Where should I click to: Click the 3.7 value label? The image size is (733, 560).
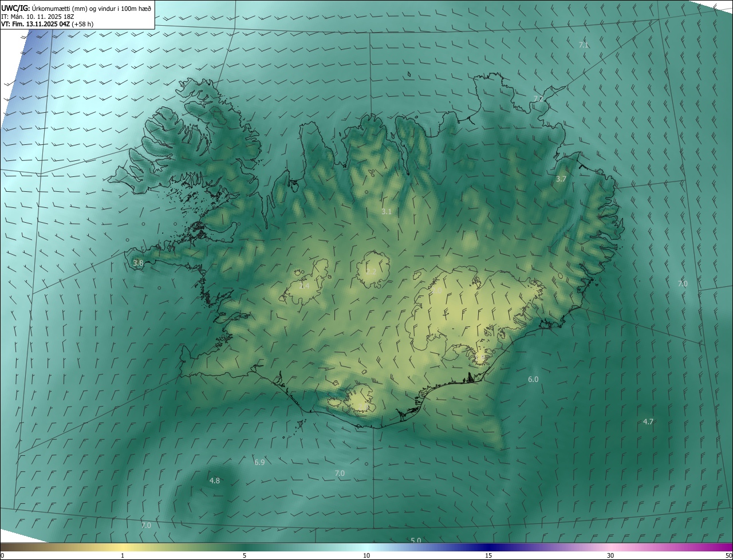pos(561,179)
